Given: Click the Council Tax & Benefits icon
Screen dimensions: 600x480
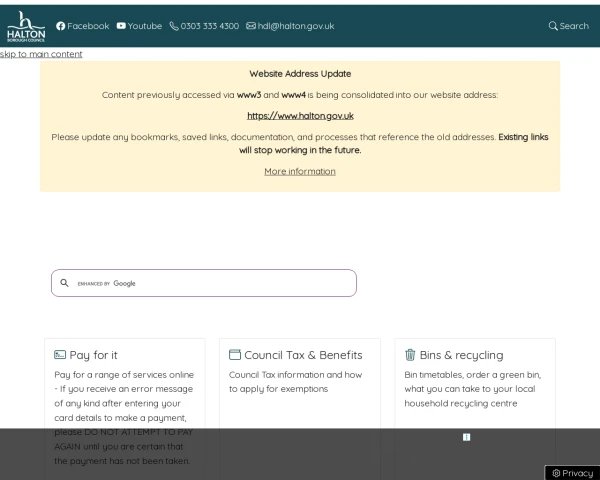Looking at the screenshot, I should click(x=235, y=355).
